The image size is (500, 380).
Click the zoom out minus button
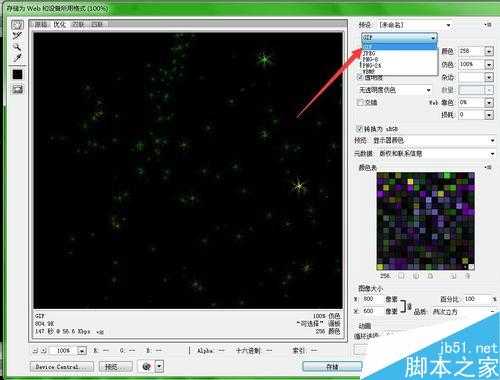point(35,351)
